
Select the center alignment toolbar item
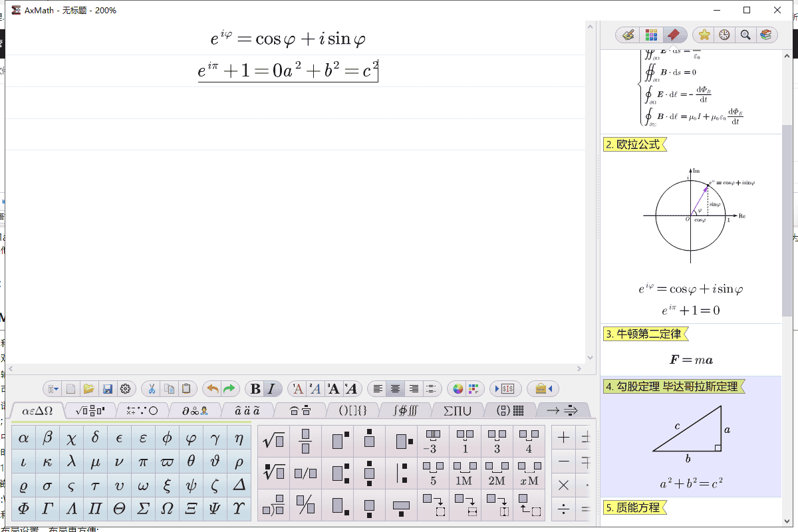395,389
